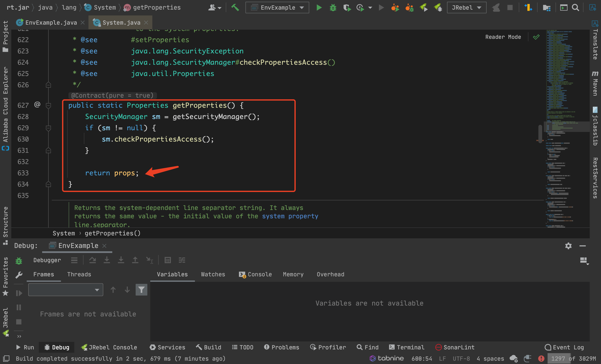Click the Evaluate Expression calculator icon
The height and width of the screenshot is (364, 601).
(168, 260)
